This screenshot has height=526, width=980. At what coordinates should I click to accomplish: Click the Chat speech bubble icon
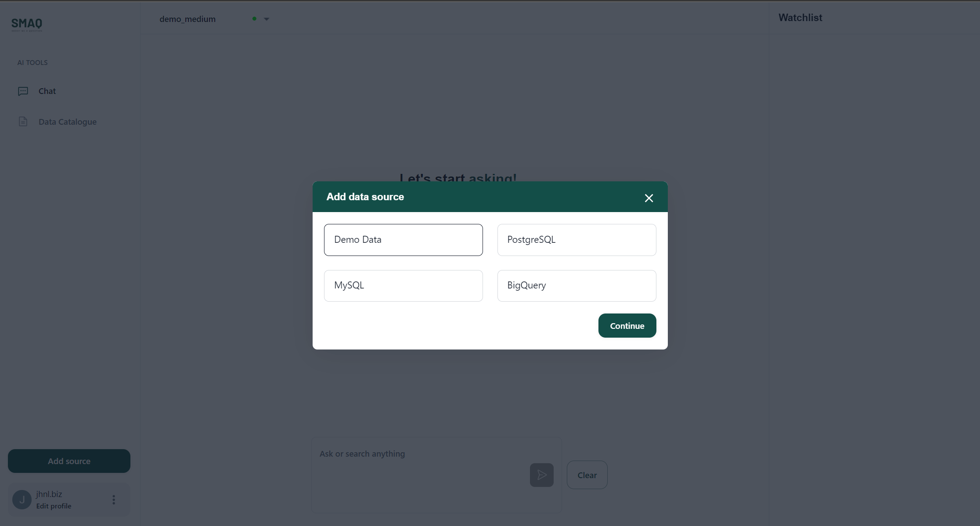(23, 91)
